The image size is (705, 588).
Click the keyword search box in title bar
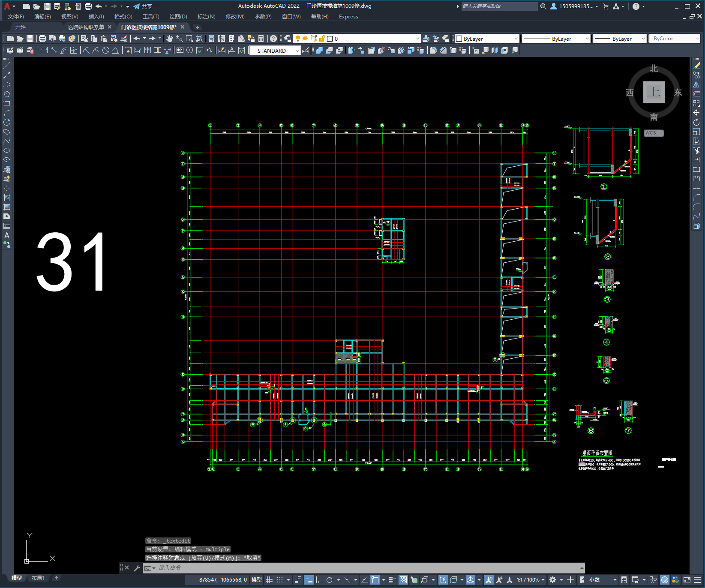(x=499, y=6)
